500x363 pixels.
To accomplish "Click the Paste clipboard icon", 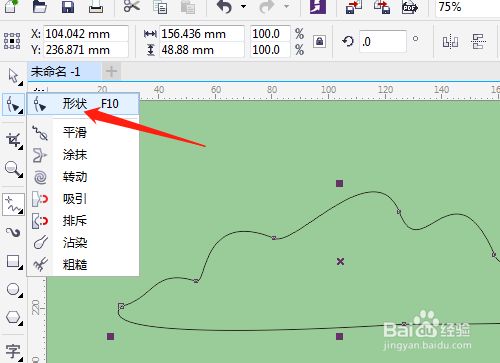I will click(188, 7).
